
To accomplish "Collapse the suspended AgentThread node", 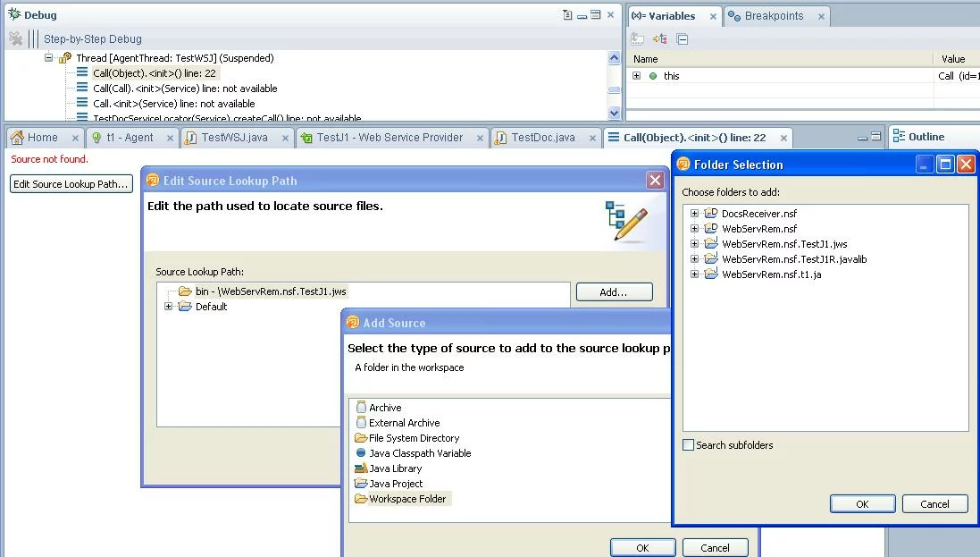I will pos(50,58).
